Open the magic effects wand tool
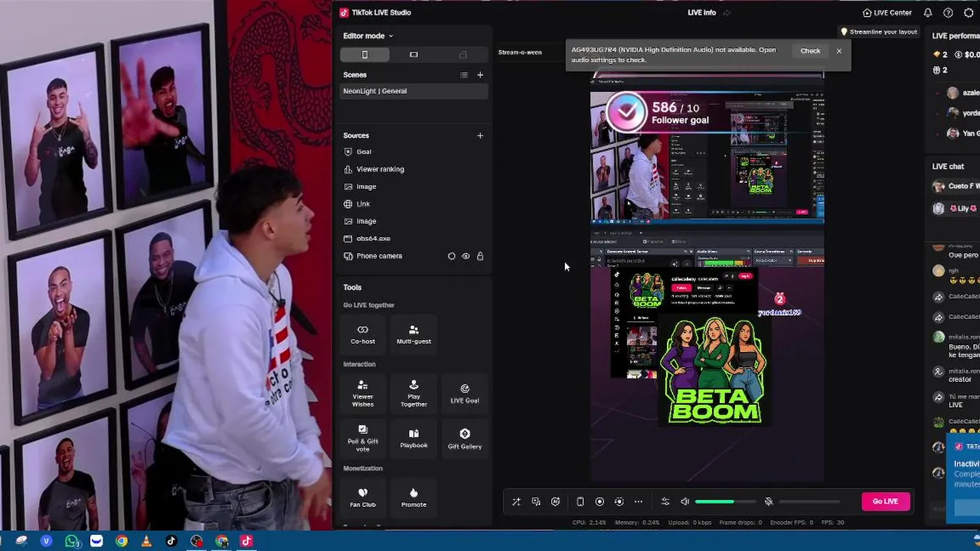 516,502
